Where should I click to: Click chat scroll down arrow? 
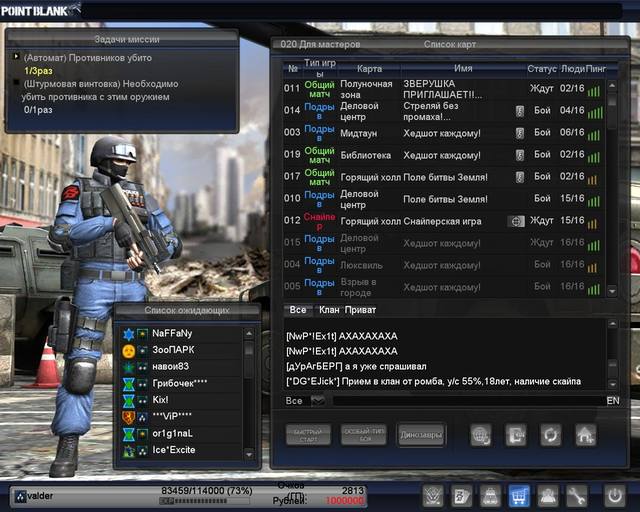612,384
